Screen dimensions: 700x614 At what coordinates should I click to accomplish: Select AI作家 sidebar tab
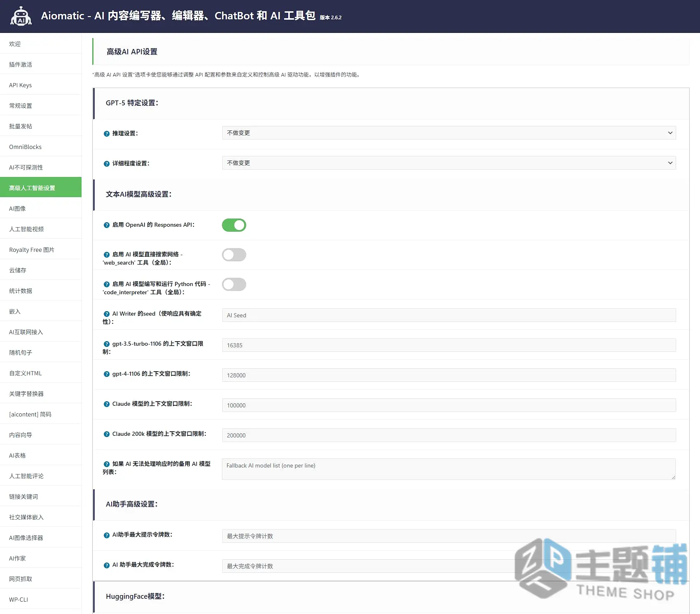click(x=41, y=558)
